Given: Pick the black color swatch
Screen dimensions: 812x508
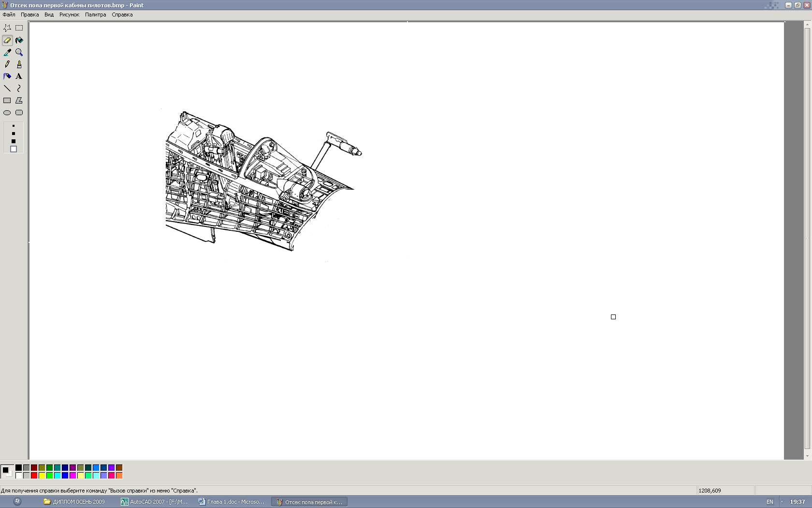Looking at the screenshot, I should (19, 468).
